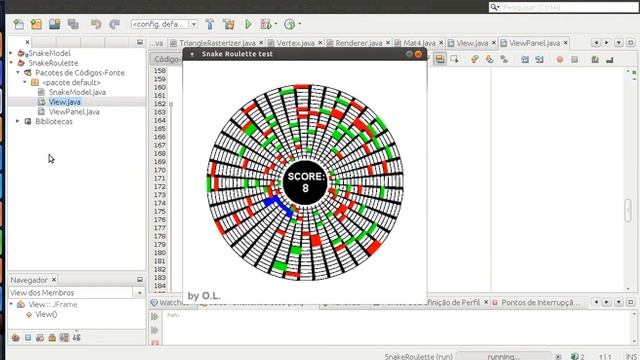
Task: Click the Redo arrow icon
Action: pyautogui.click(x=114, y=24)
